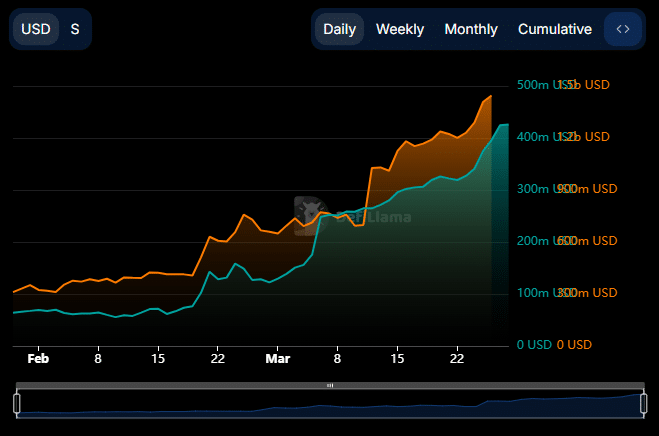Click the left handle of range slider
The image size is (659, 436).
click(x=17, y=403)
